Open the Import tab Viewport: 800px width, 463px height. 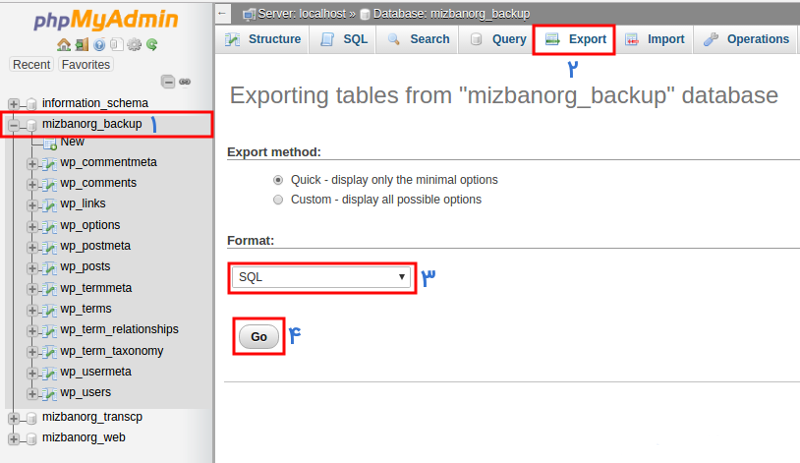(x=655, y=39)
